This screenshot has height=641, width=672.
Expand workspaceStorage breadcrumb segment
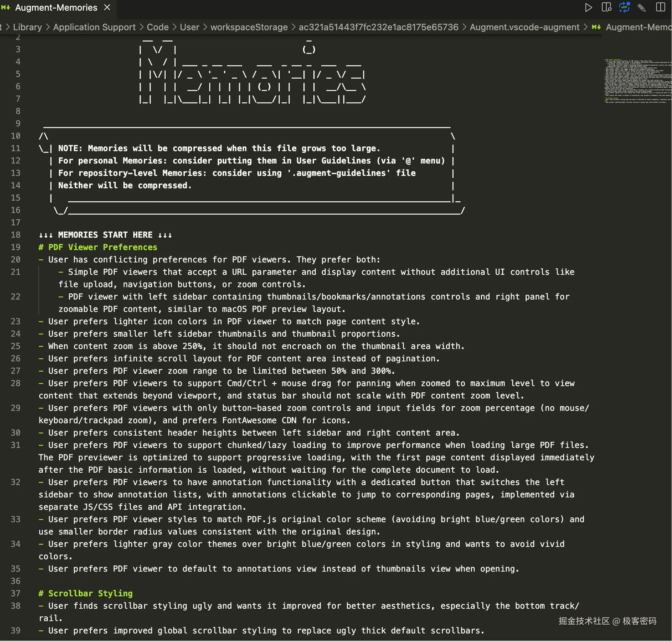[x=249, y=27]
